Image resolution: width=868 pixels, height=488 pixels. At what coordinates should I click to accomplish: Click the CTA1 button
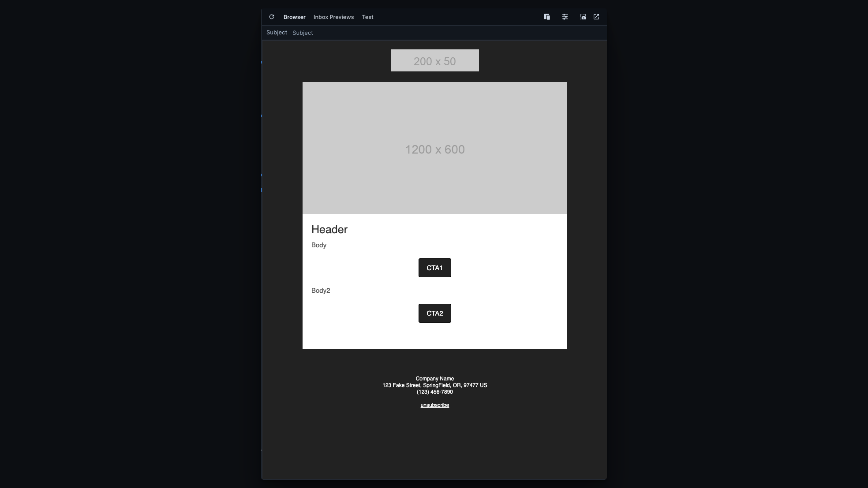tap(434, 268)
